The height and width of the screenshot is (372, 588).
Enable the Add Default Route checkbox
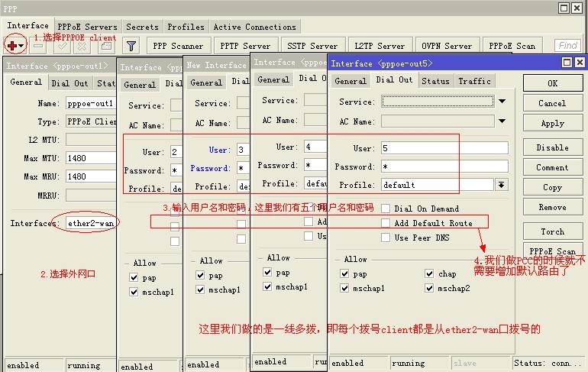[x=386, y=223]
